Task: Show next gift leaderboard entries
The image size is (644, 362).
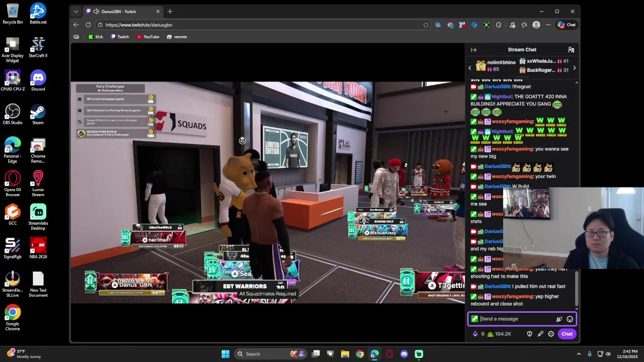Action: 574,68
